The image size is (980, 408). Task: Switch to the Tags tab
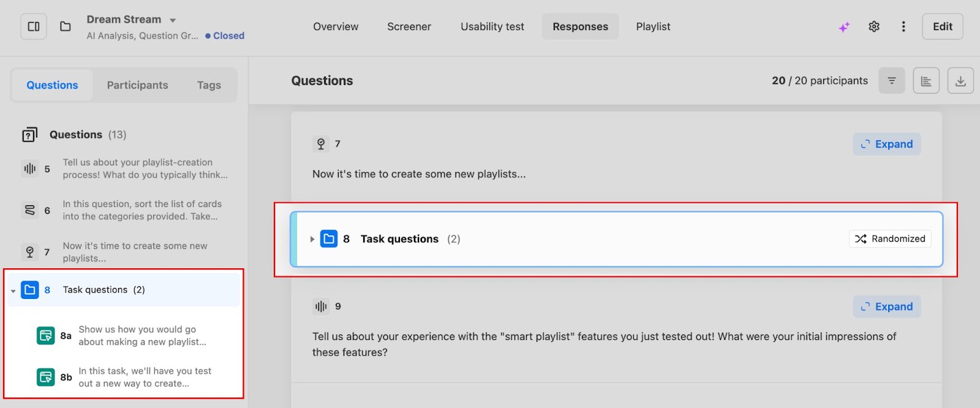[209, 85]
